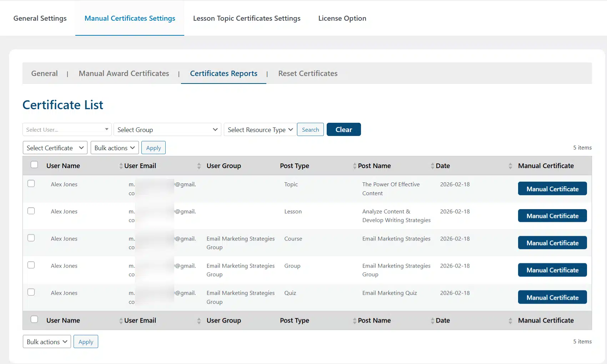Select the Quiz row checkbox

31,292
